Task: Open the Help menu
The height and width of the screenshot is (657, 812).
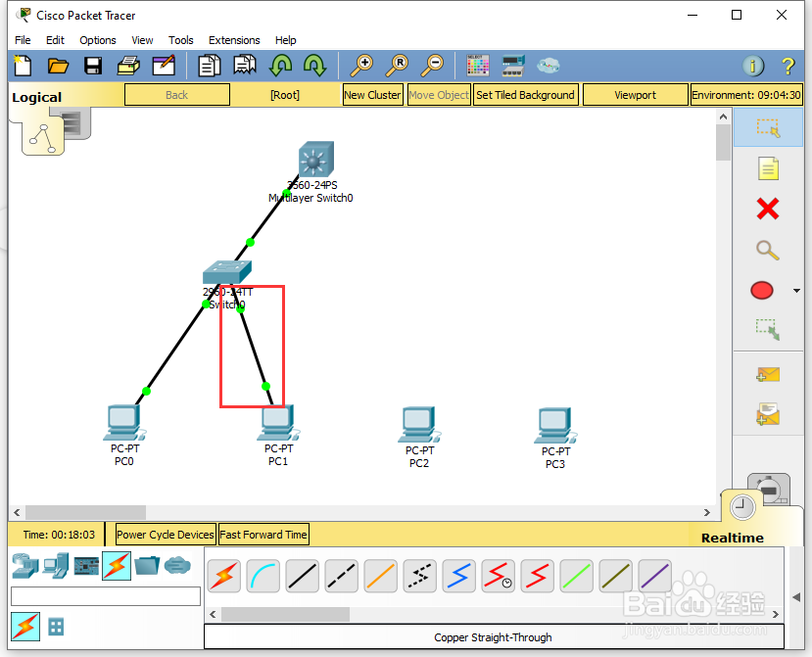Action: tap(285, 40)
